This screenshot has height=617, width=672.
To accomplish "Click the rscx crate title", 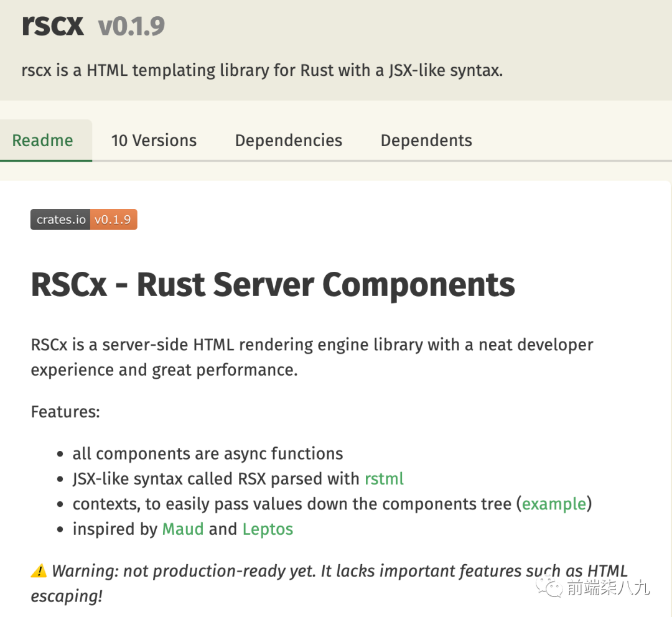I will tap(53, 25).
